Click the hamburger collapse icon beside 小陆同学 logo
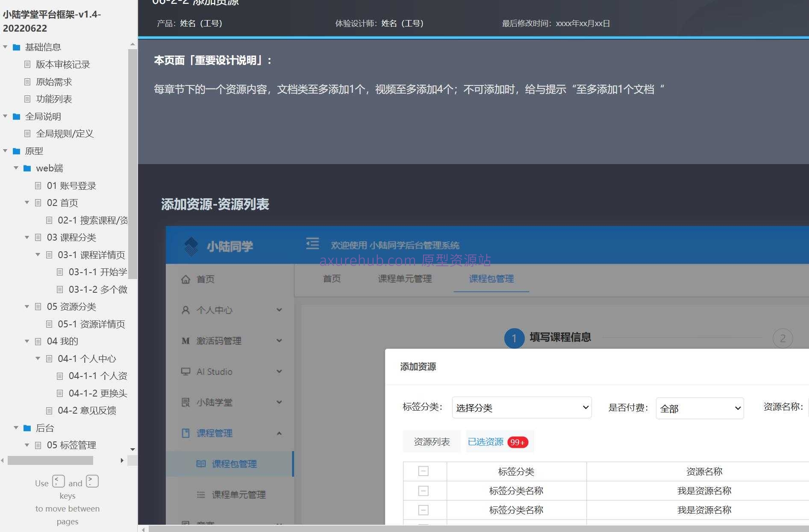Viewport: 809px width, 532px height. coord(312,243)
